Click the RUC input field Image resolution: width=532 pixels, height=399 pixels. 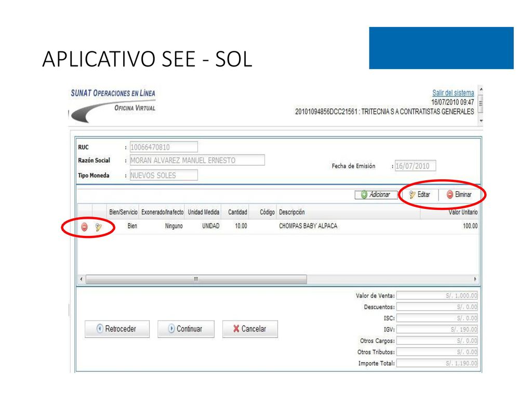pyautogui.click(x=164, y=147)
